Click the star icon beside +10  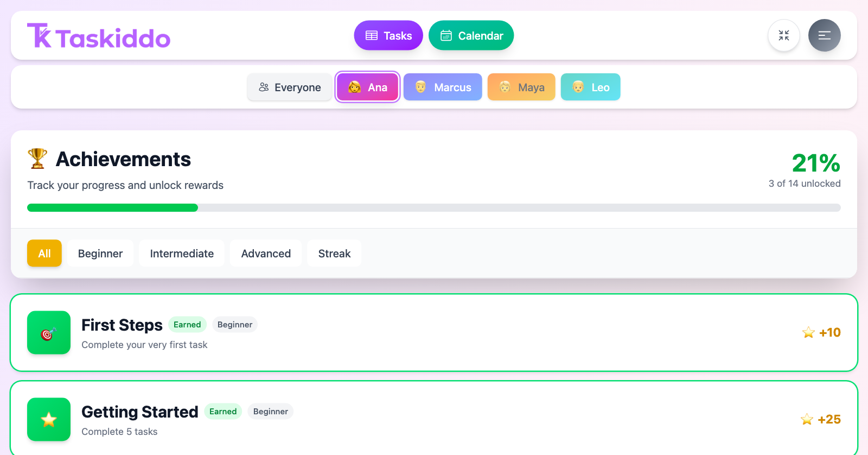click(808, 332)
